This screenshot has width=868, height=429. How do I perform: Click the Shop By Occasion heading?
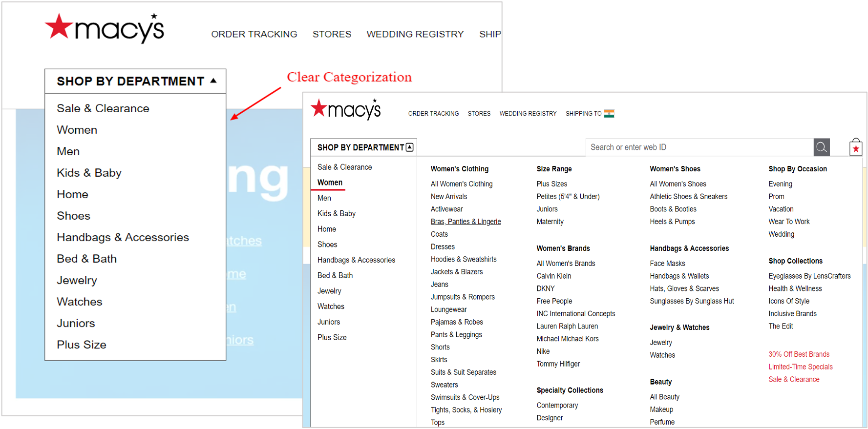798,169
